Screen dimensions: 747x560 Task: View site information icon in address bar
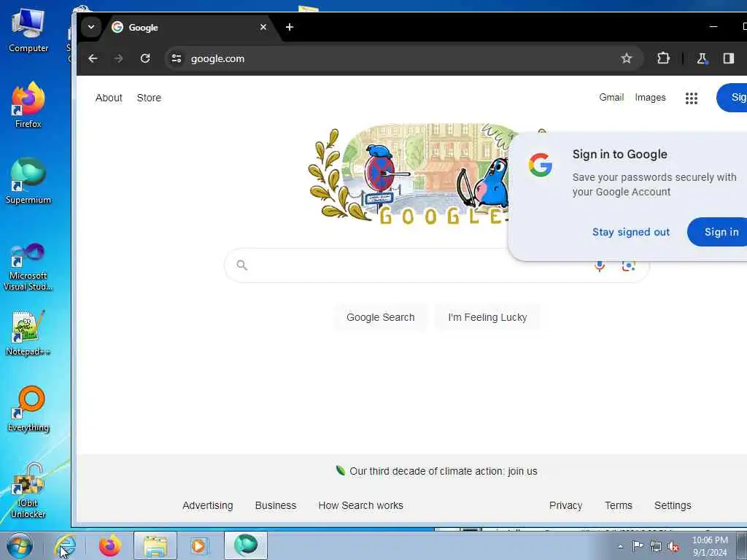tap(177, 58)
